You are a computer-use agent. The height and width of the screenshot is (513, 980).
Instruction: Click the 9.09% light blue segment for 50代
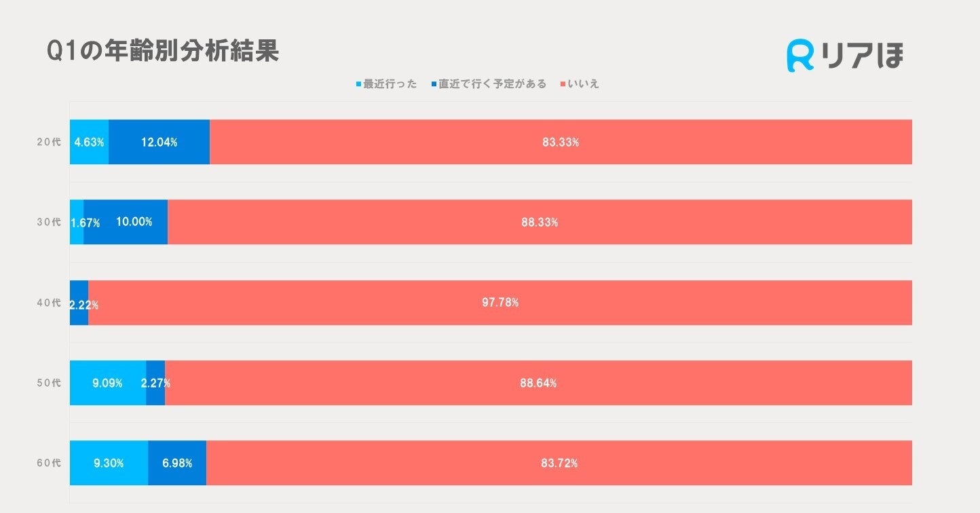coord(107,383)
